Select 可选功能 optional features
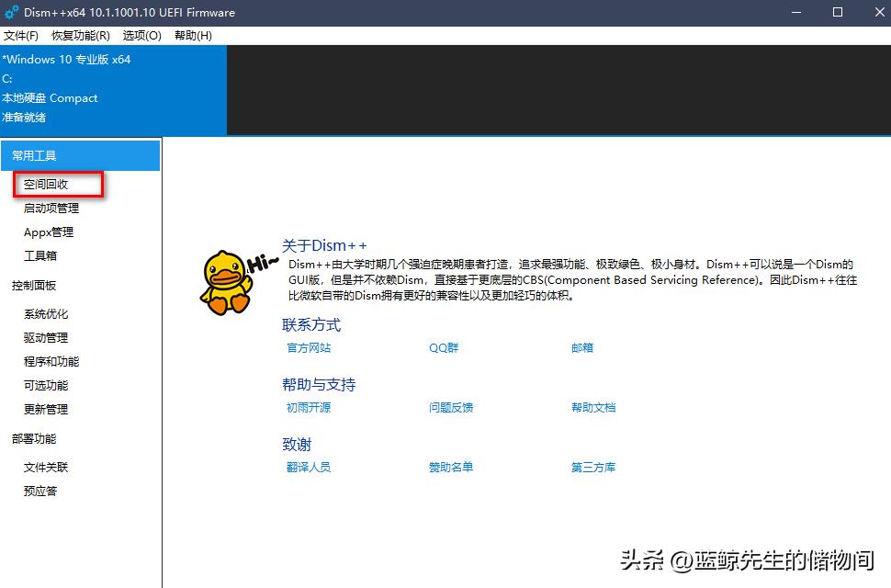Viewport: 891px width, 588px height. [48, 385]
